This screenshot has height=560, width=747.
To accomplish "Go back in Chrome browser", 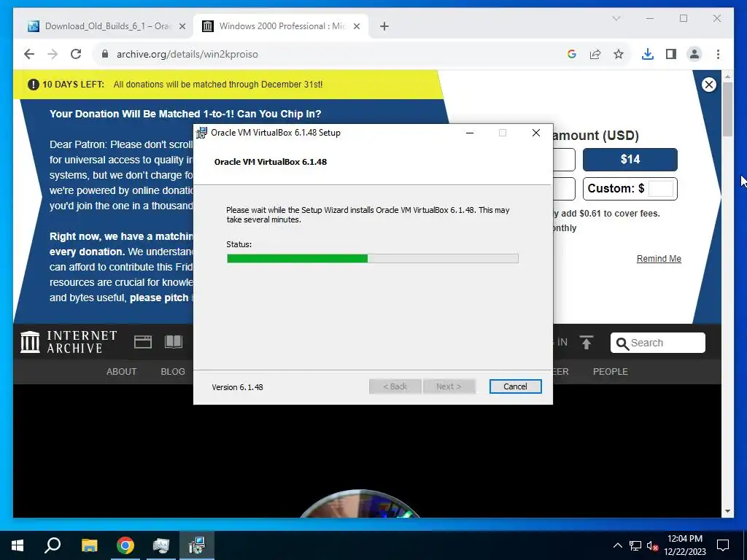I will 29,54.
